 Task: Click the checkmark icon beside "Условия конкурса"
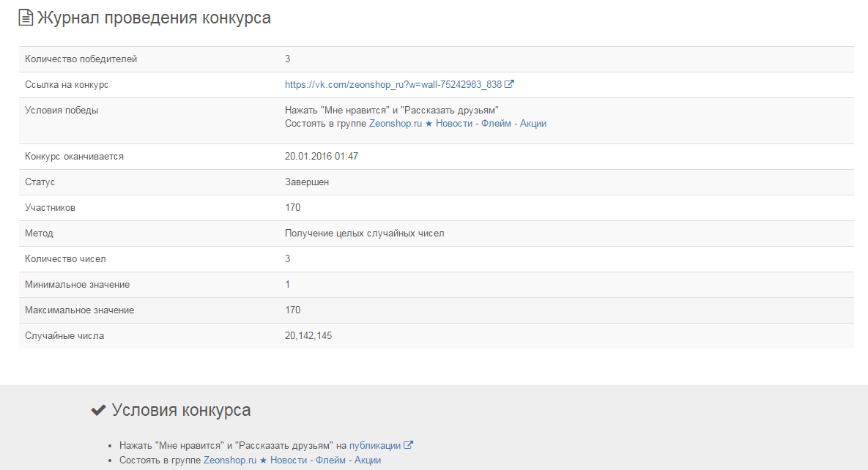tap(99, 410)
